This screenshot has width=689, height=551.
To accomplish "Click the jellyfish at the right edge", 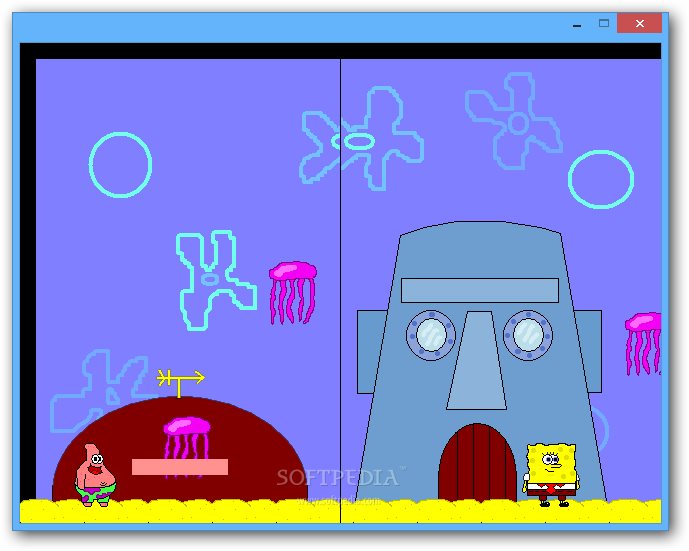I will click(x=643, y=344).
